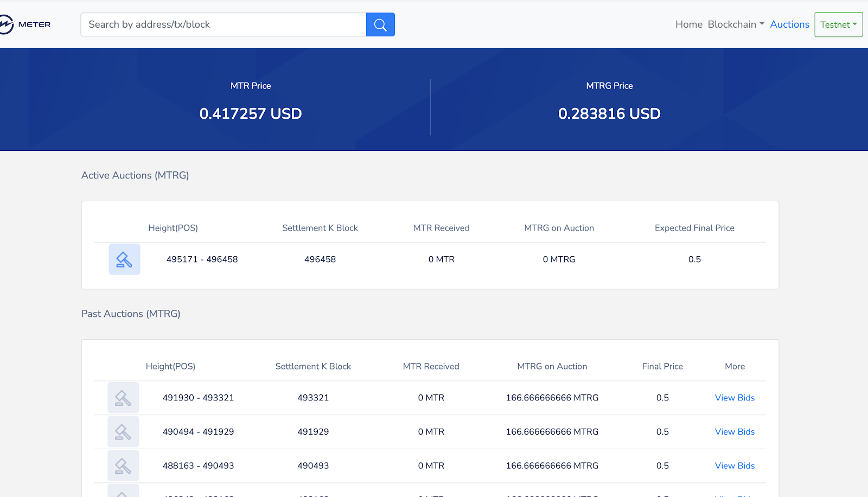
Task: Click MTRG amount for auction 490494 - 491929
Action: pyautogui.click(x=552, y=432)
